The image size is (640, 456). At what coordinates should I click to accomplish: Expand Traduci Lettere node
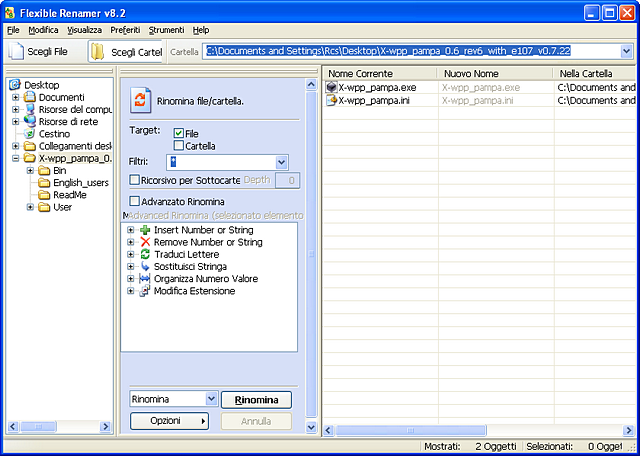point(131,255)
